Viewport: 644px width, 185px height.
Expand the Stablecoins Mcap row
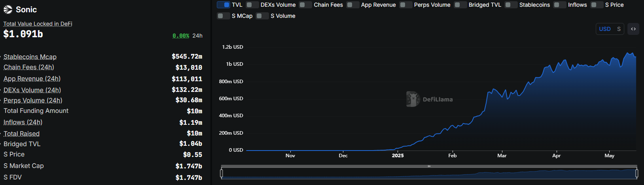[x=30, y=57]
